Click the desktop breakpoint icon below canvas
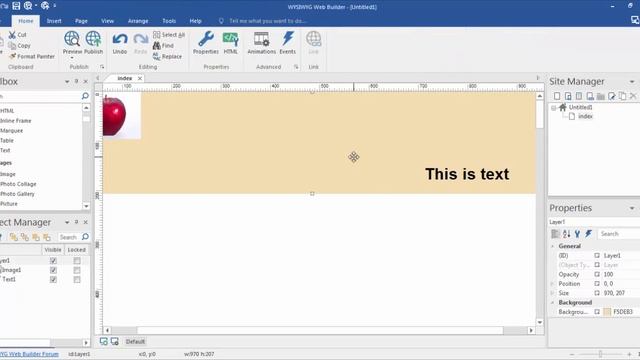This screenshot has width=640, height=360. tap(104, 342)
